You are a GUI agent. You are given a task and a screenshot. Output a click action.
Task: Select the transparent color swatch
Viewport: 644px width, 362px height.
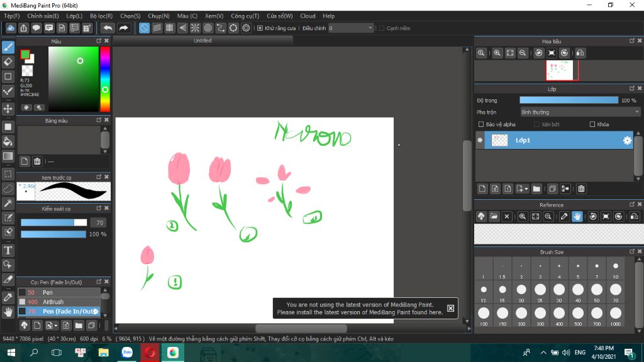27,71
